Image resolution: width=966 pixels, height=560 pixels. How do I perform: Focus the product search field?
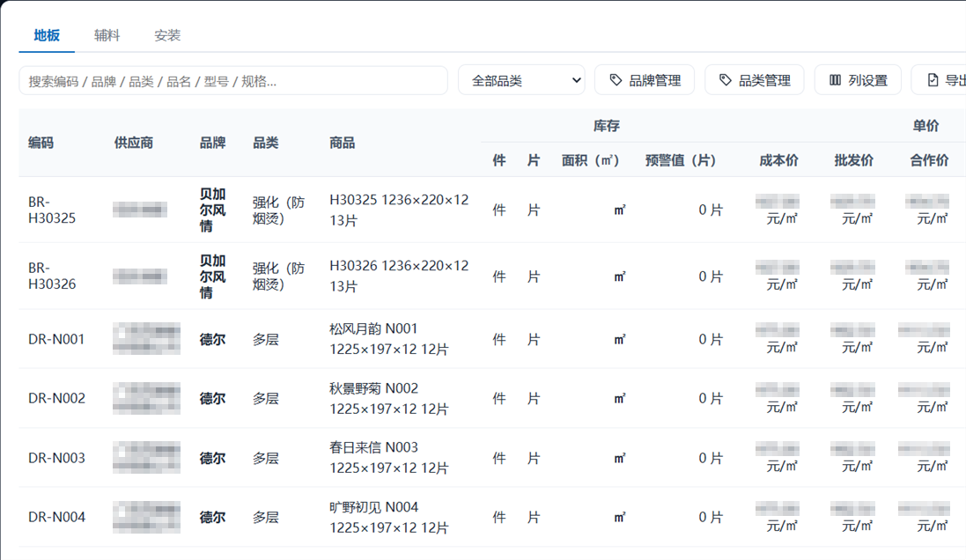click(x=233, y=81)
